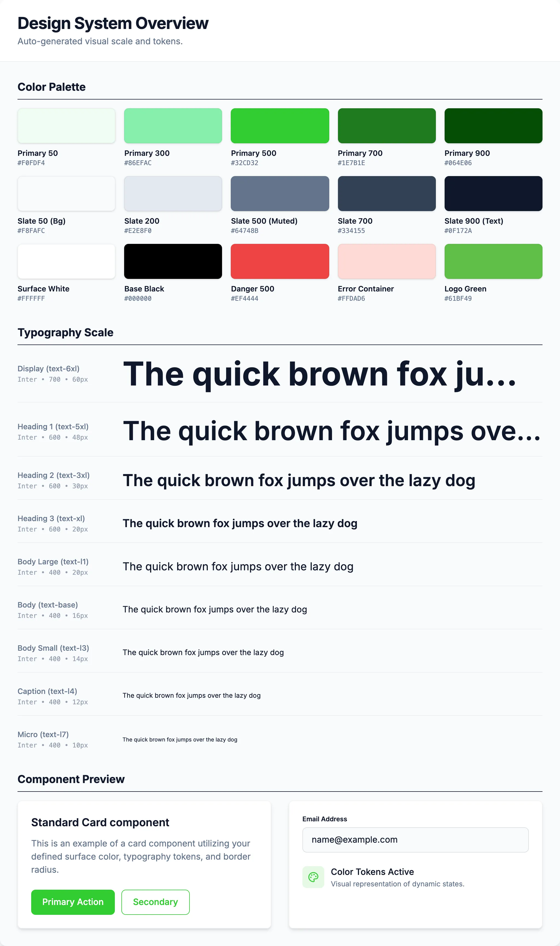Click the Heading 3 (text-xl) label
The height and width of the screenshot is (946, 560).
pyautogui.click(x=51, y=518)
